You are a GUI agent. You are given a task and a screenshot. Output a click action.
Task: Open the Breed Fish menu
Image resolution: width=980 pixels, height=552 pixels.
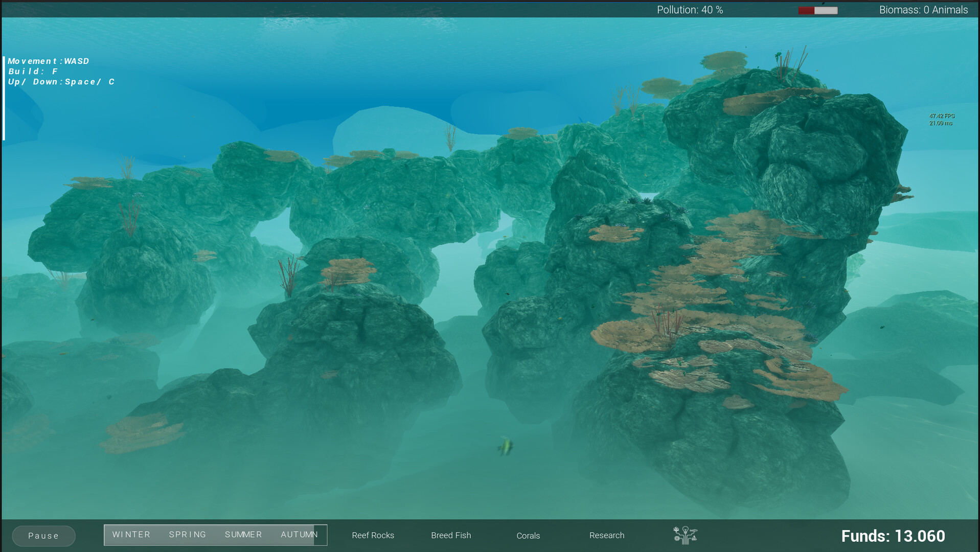pos(451,535)
